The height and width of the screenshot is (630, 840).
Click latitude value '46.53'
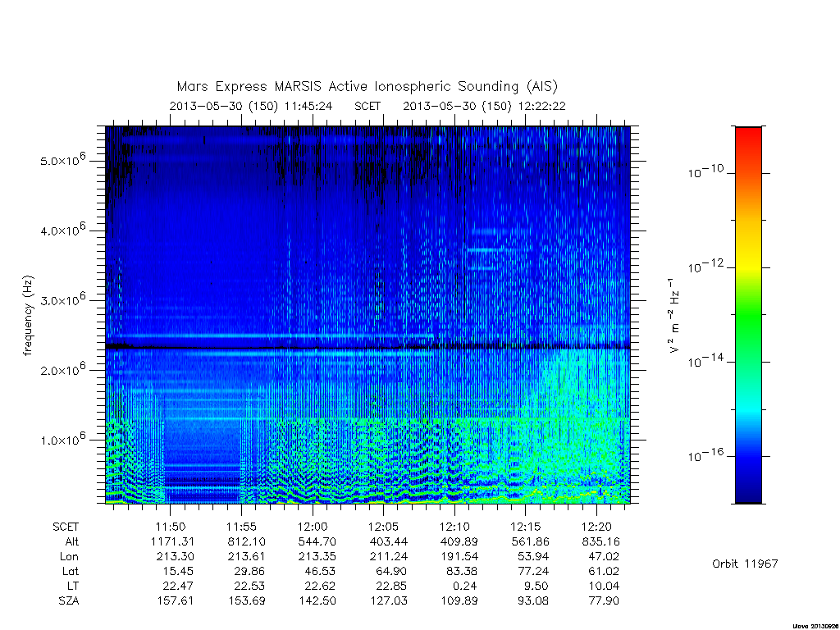pyautogui.click(x=321, y=571)
